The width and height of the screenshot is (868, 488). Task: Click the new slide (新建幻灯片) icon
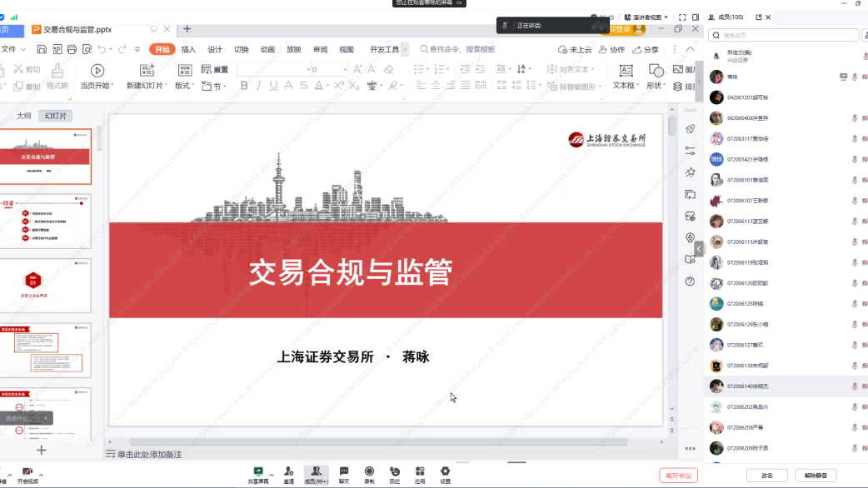point(147,70)
